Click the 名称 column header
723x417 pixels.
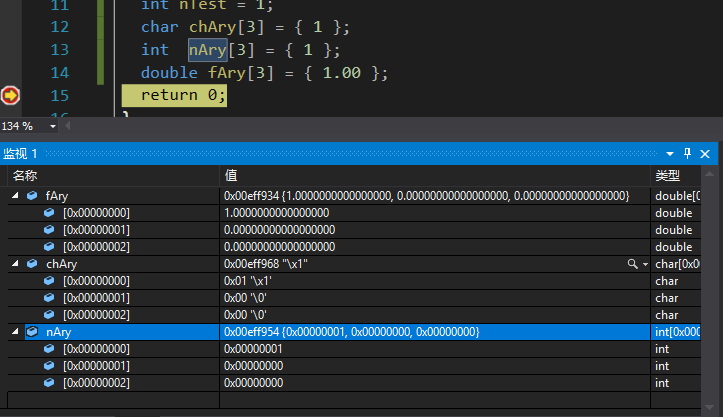pyautogui.click(x=114, y=176)
